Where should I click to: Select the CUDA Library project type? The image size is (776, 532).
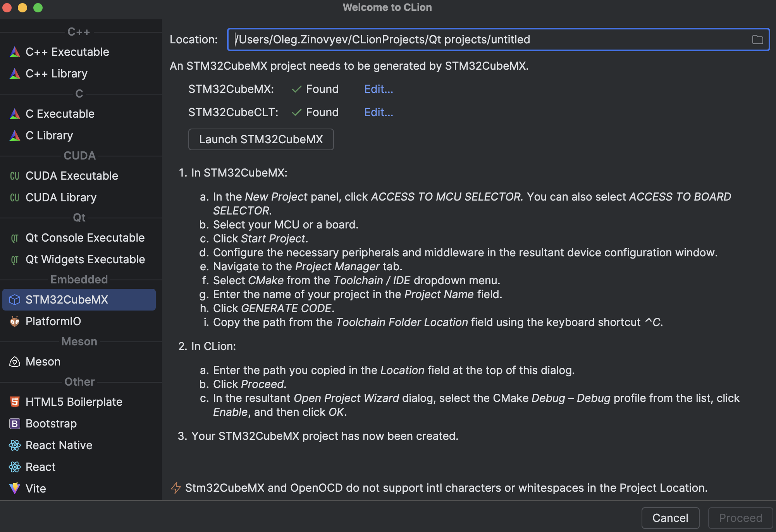pos(61,197)
